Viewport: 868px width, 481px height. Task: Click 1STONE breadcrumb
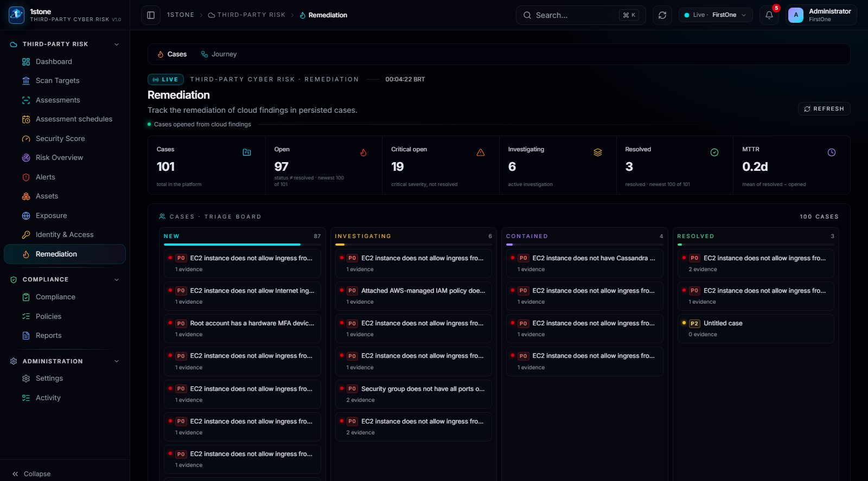pos(181,15)
